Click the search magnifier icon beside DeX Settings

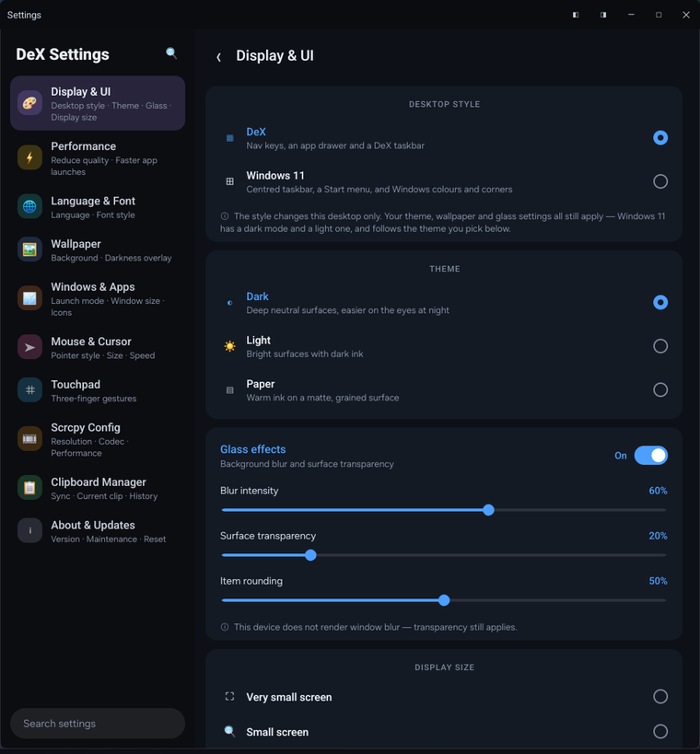(x=171, y=52)
